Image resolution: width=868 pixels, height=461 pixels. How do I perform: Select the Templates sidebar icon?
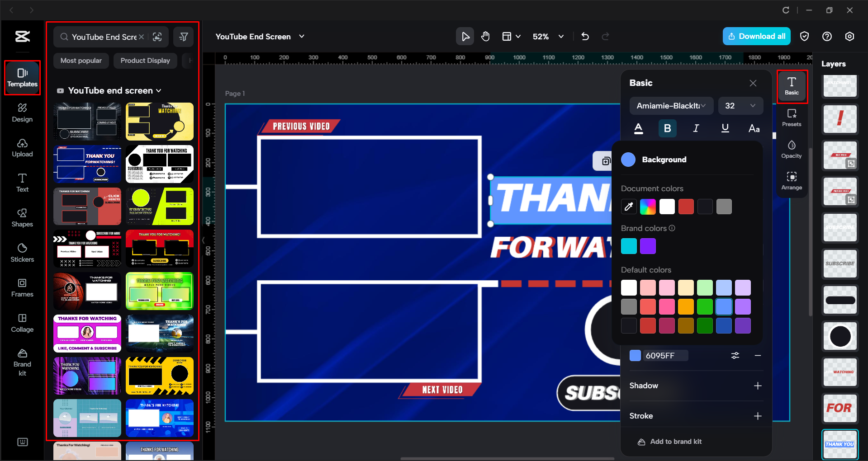pyautogui.click(x=22, y=78)
